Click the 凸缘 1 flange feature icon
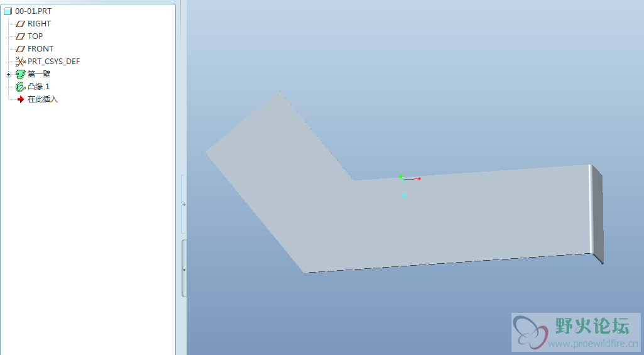The height and width of the screenshot is (355, 644). point(20,87)
